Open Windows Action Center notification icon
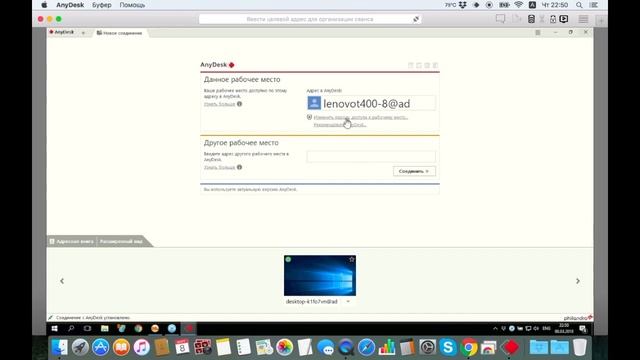640x360 pixels. point(583,329)
